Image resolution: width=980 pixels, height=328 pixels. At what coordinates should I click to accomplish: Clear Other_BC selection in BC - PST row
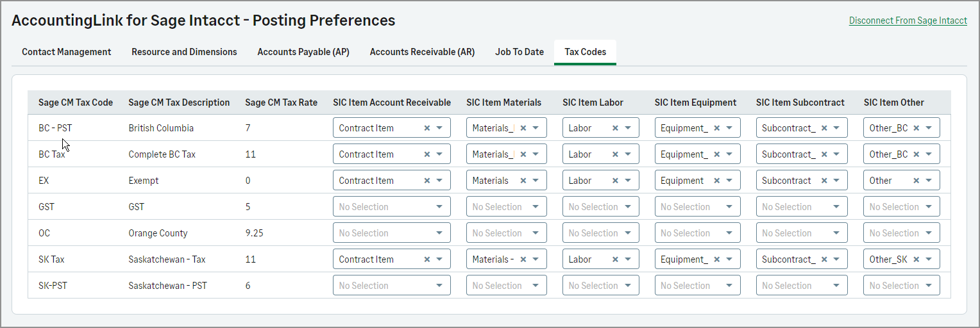pos(917,128)
